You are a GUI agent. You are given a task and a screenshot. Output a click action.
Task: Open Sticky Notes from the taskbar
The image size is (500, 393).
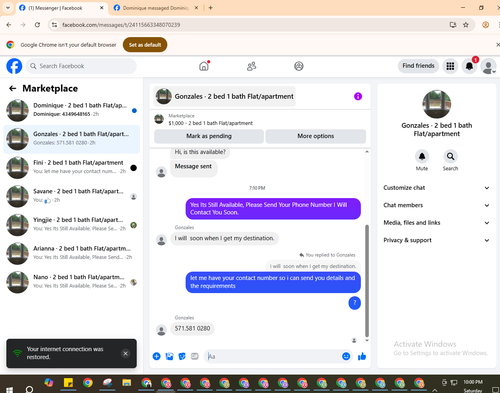68,383
